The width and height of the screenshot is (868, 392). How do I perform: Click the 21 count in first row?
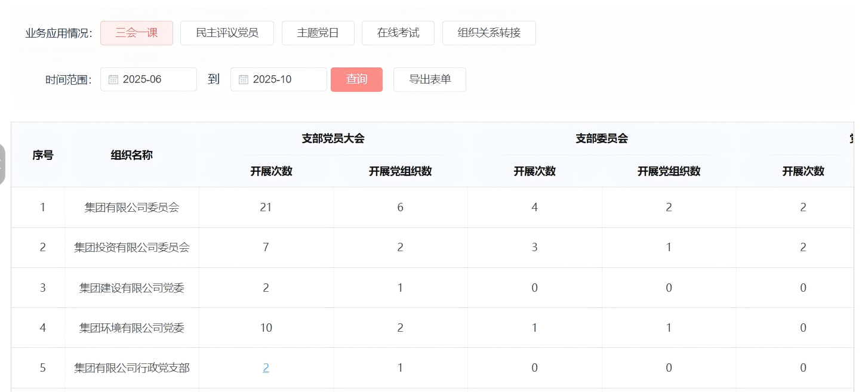pyautogui.click(x=266, y=208)
